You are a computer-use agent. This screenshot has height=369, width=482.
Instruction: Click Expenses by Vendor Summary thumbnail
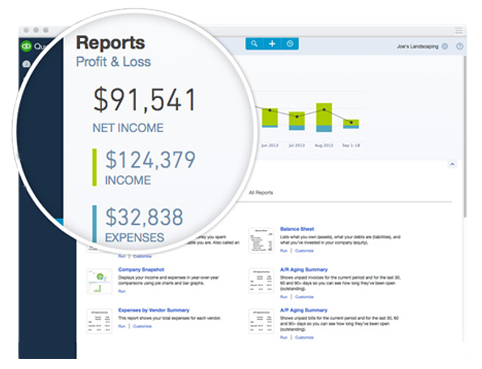pyautogui.click(x=99, y=321)
